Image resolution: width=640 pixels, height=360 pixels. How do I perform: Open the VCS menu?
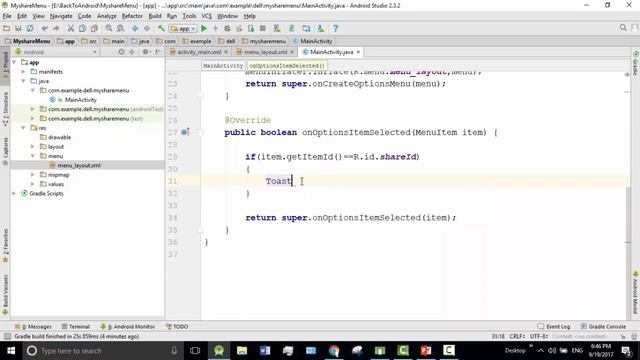coord(207,16)
